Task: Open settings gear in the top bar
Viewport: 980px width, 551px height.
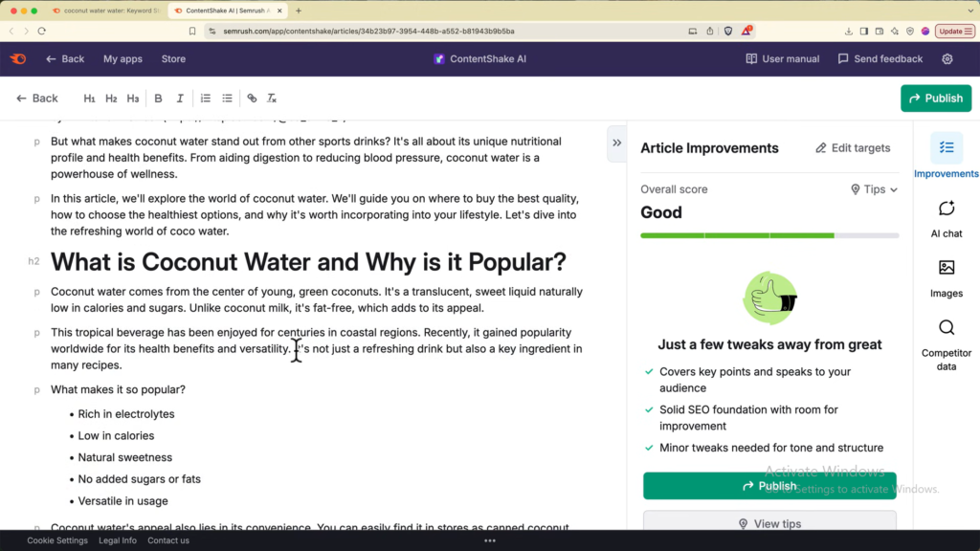Action: (947, 59)
